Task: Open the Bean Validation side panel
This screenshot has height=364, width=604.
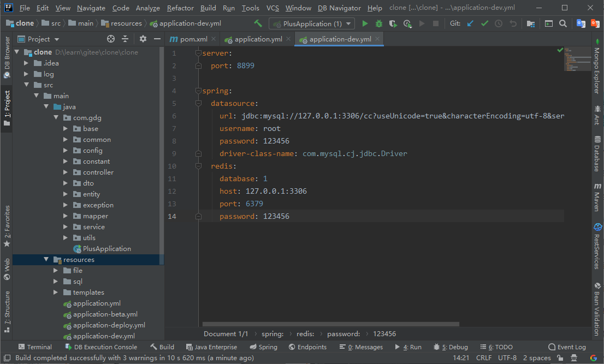Action: tap(597, 309)
